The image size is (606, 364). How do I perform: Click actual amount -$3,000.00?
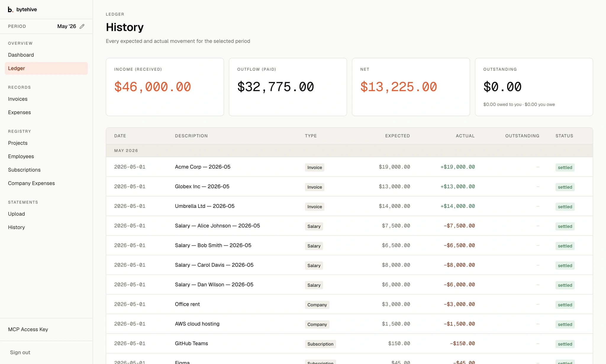[x=459, y=304]
